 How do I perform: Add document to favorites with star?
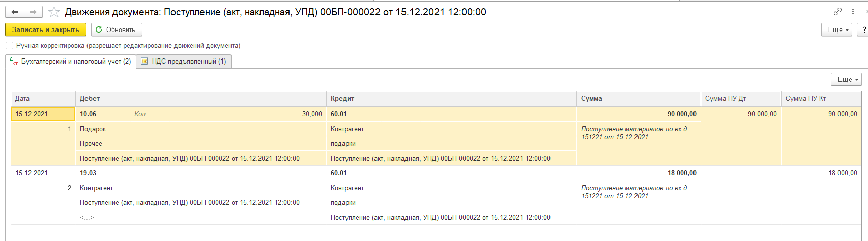(54, 12)
